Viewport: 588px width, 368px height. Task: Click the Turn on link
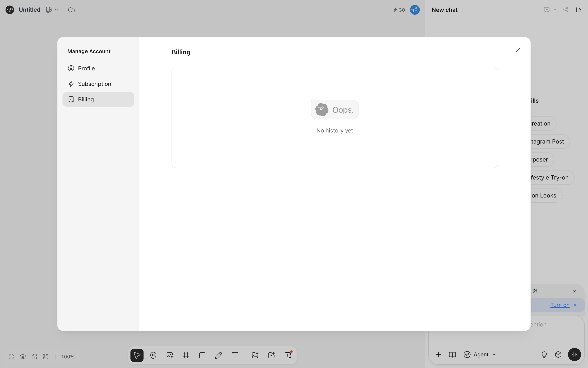tap(560, 305)
